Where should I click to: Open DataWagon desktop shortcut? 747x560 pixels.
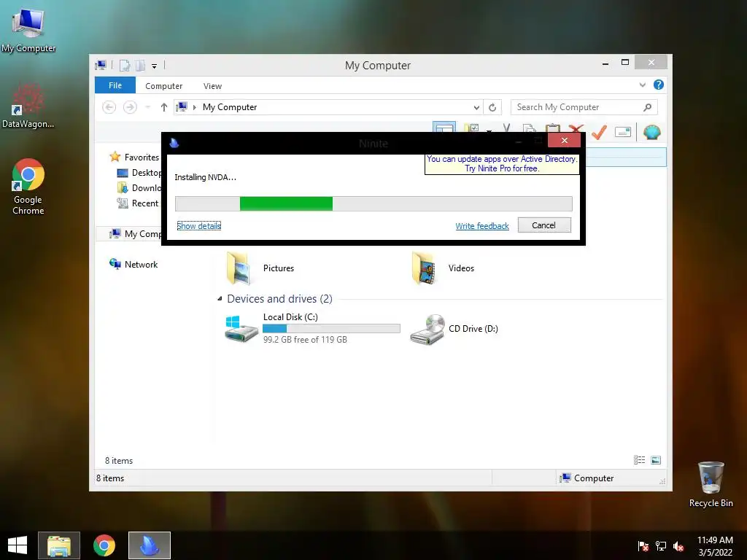tap(28, 106)
